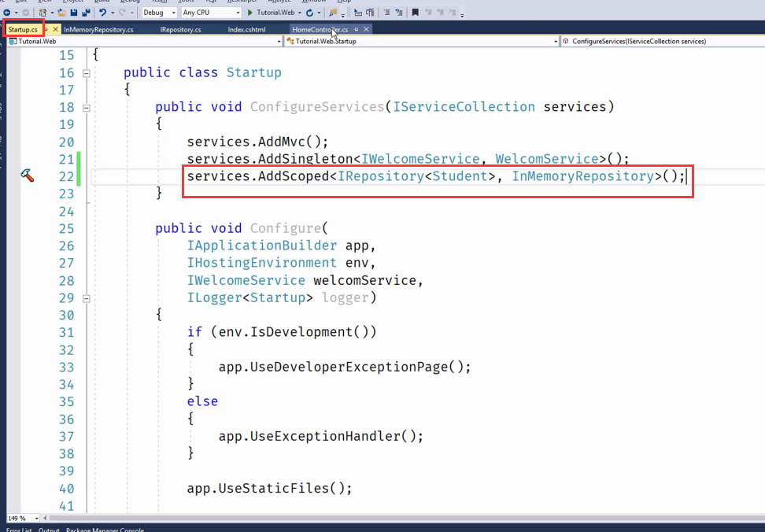Image resolution: width=765 pixels, height=532 pixels.
Task: Click the browser refresh icon in toolbar
Action: tap(309, 13)
